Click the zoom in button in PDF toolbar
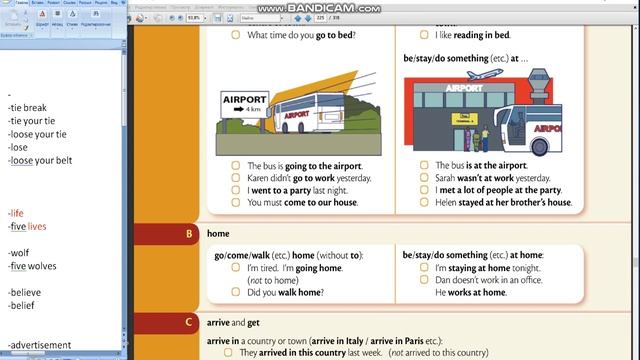 coord(180,18)
